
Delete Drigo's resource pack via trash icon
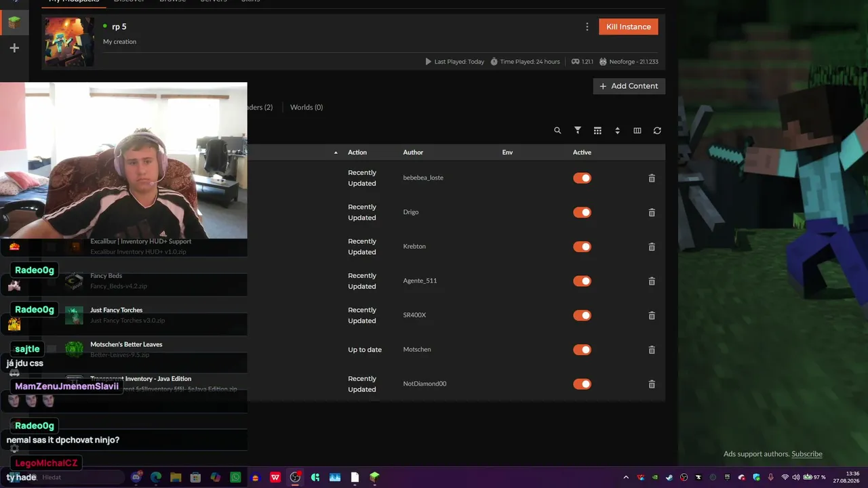(x=652, y=213)
